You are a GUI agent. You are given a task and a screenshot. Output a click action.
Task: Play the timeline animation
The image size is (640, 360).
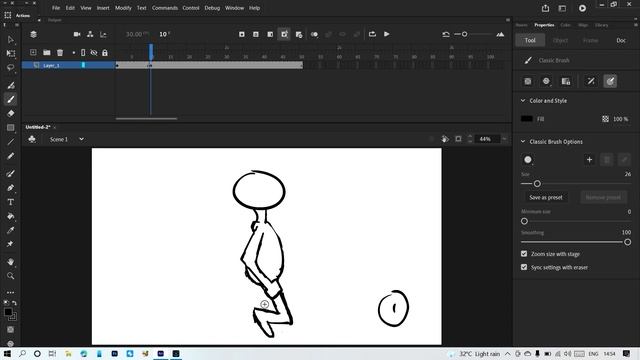387,34
